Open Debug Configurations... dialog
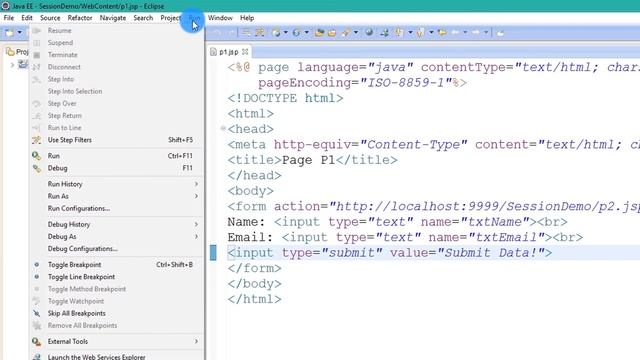The height and width of the screenshot is (360, 640). pos(117,249)
